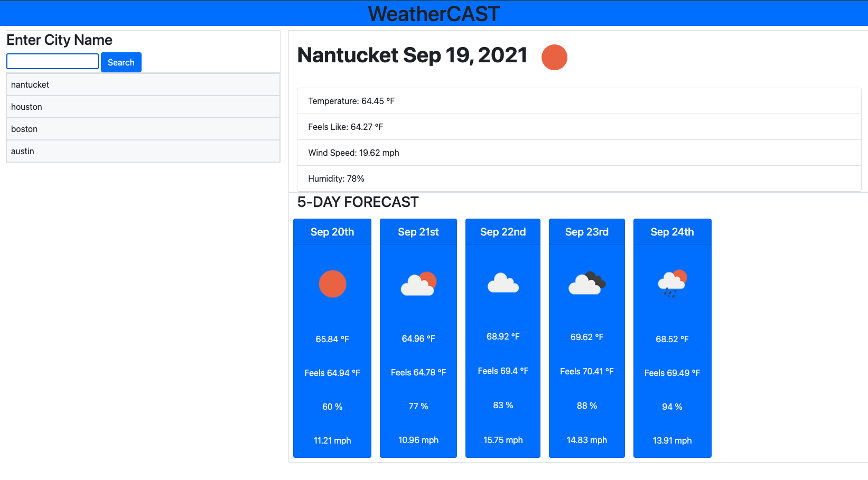Click the sunny icon on Sep 20th card
Viewport: 868px width, 480px height.
(332, 284)
